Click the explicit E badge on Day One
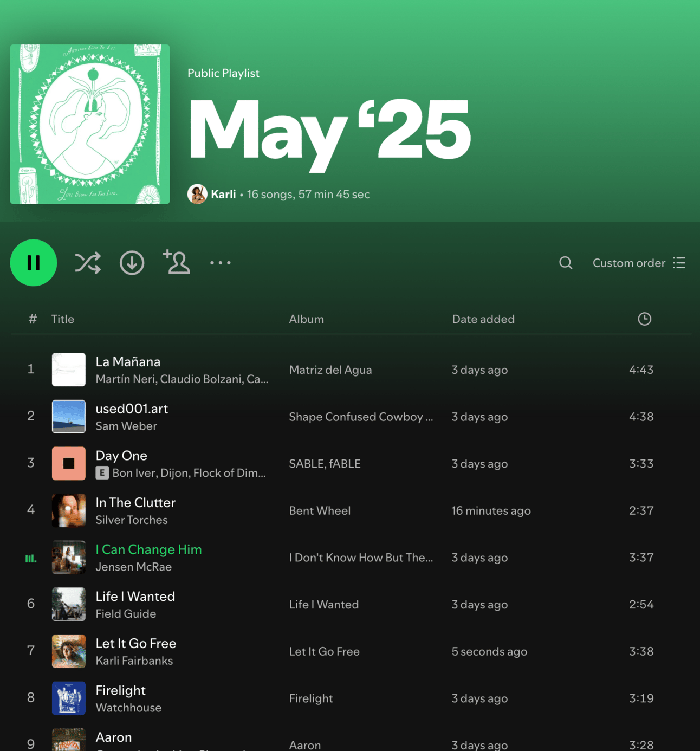 tap(102, 473)
